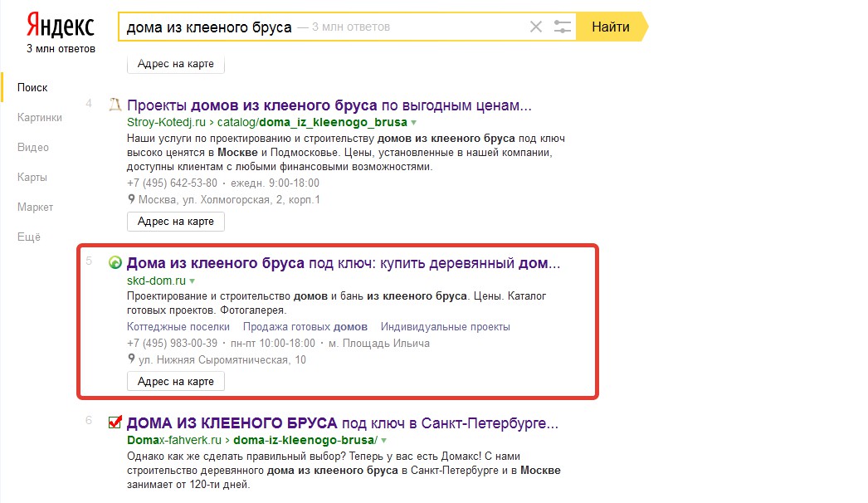Click Адрес на карте button at top
868x503 pixels.
[x=175, y=64]
